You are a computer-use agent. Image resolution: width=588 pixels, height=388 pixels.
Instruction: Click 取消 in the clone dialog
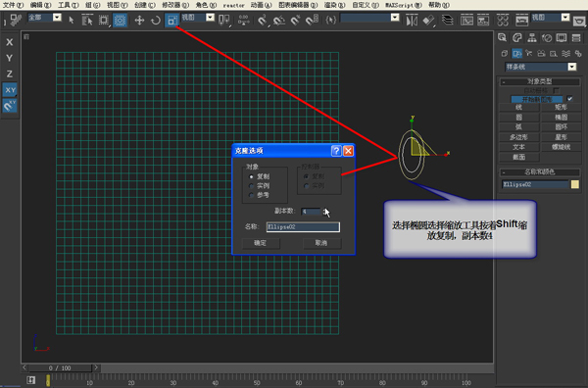click(x=321, y=243)
